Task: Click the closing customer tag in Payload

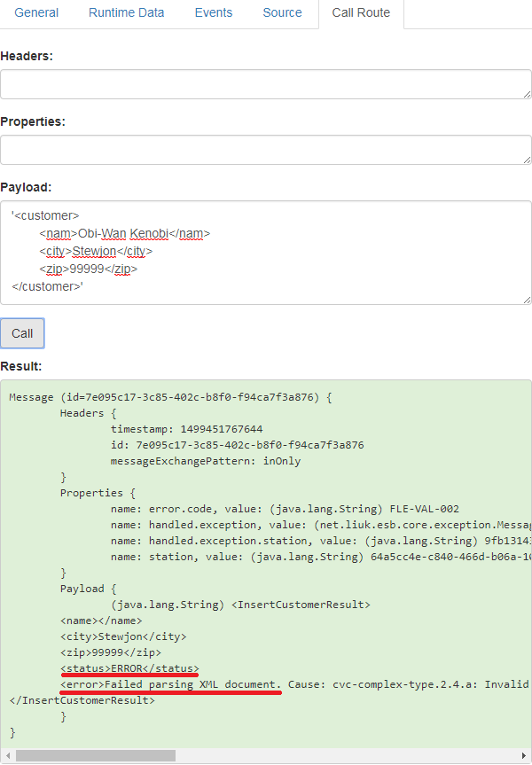Action: coord(47,286)
